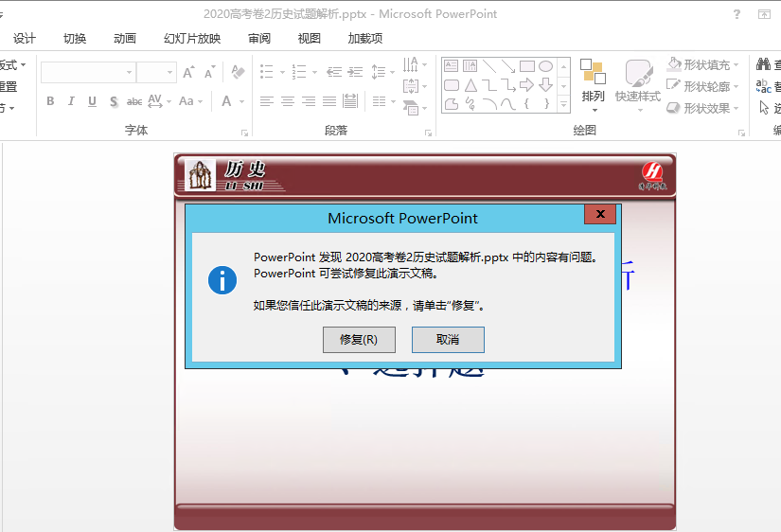Open the 加载项 ribbon tab

point(365,39)
